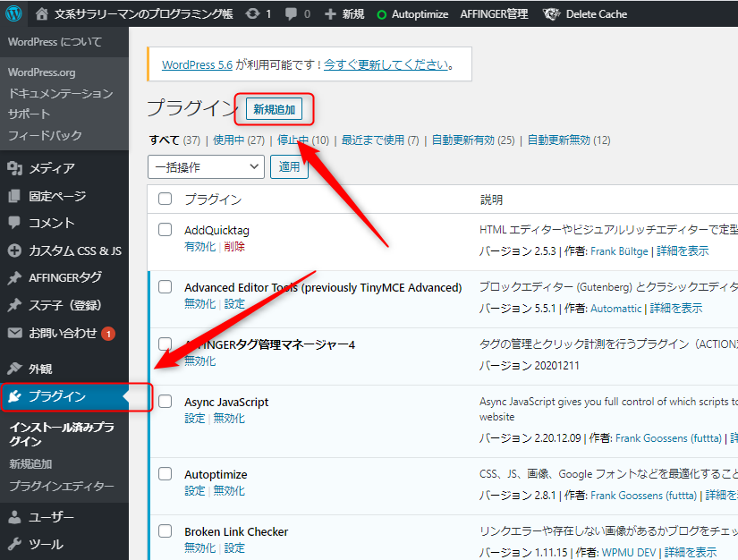Select the 最近まで使用 (7) filter
Image resolution: width=738 pixels, height=560 pixels.
point(380,140)
